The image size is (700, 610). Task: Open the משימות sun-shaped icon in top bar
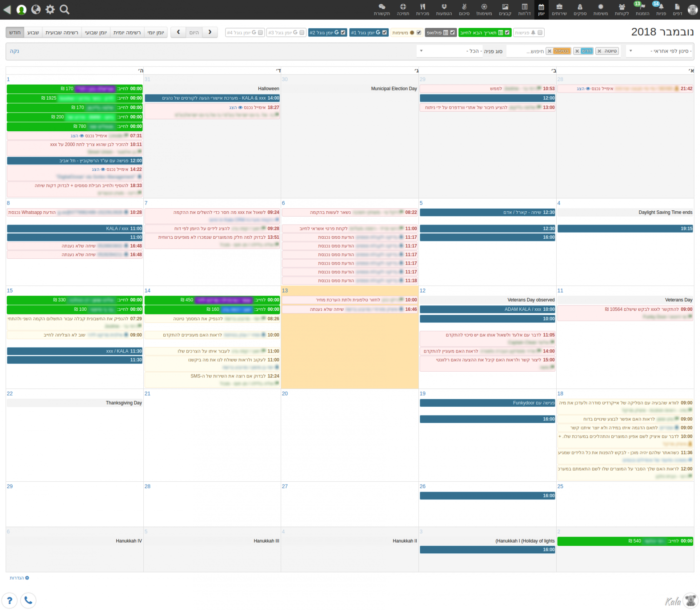point(600,9)
